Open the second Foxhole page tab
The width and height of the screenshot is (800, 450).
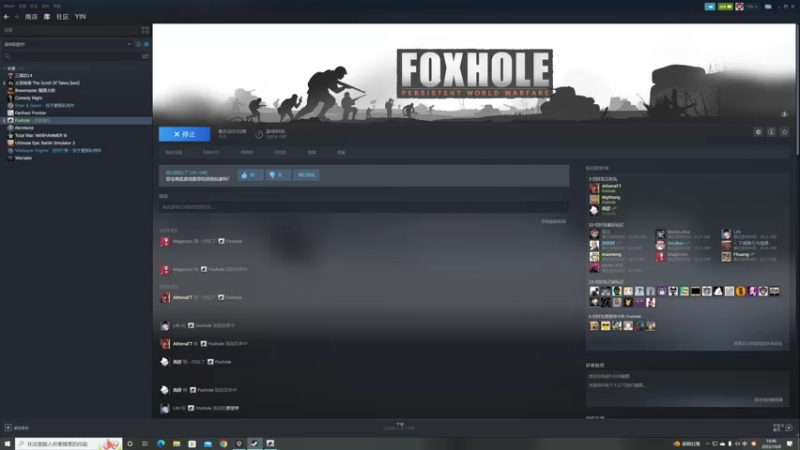pos(211,153)
